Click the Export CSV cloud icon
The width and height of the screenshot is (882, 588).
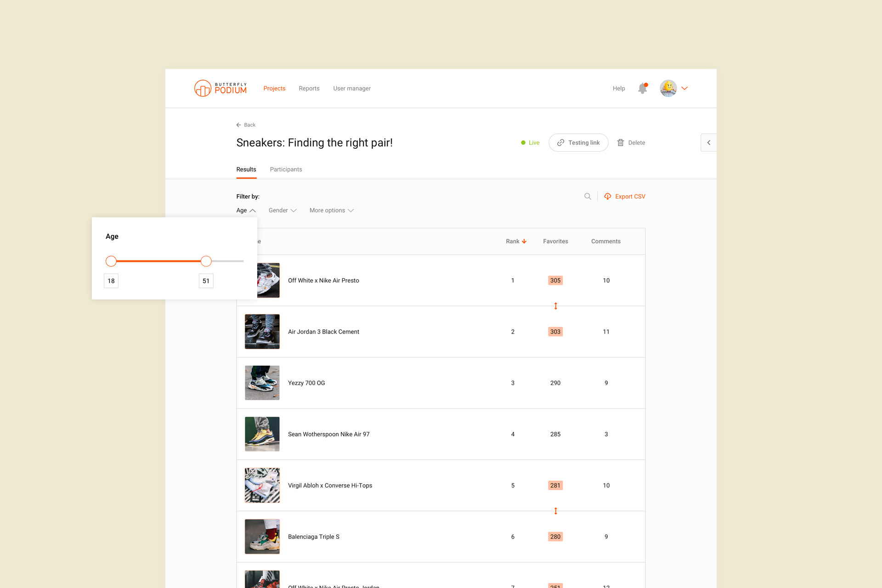click(x=608, y=197)
